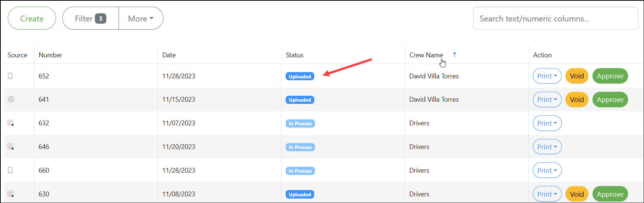Click the mobile source icon for number 652
Viewport: 644px width, 203px height.
pos(10,76)
